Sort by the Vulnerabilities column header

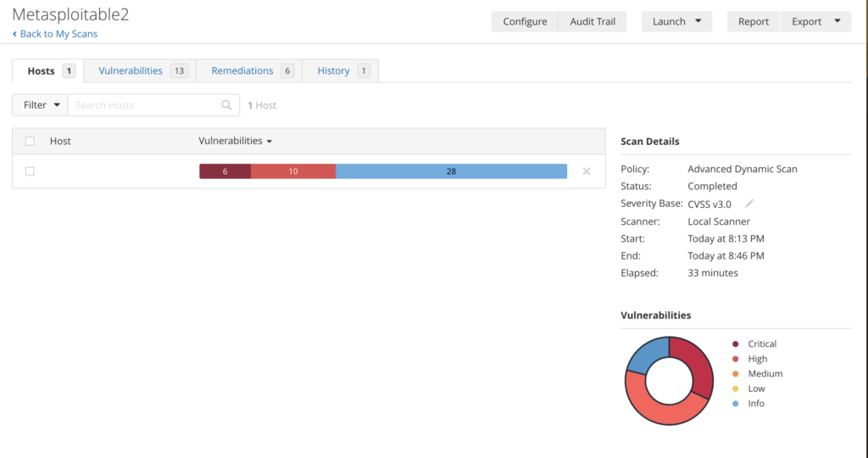pos(236,141)
